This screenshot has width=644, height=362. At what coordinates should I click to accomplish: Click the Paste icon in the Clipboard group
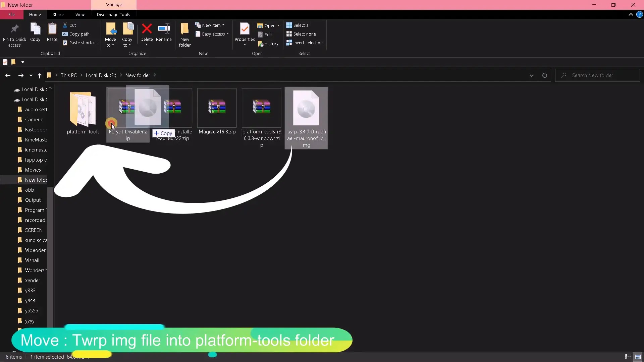coord(52,29)
